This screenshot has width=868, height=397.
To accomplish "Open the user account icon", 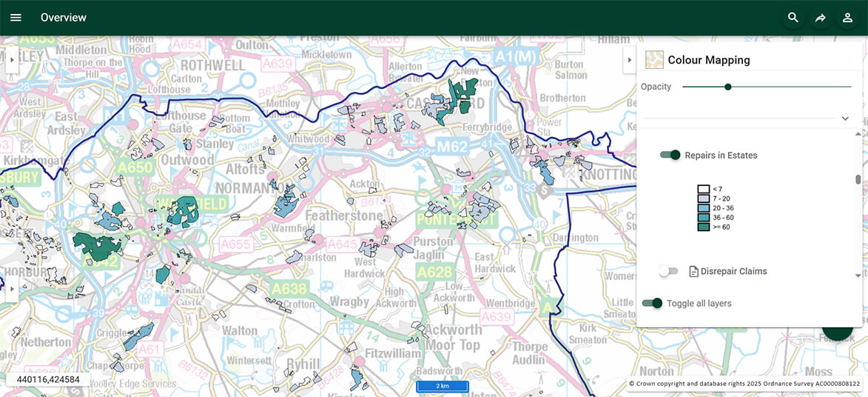I will (848, 18).
